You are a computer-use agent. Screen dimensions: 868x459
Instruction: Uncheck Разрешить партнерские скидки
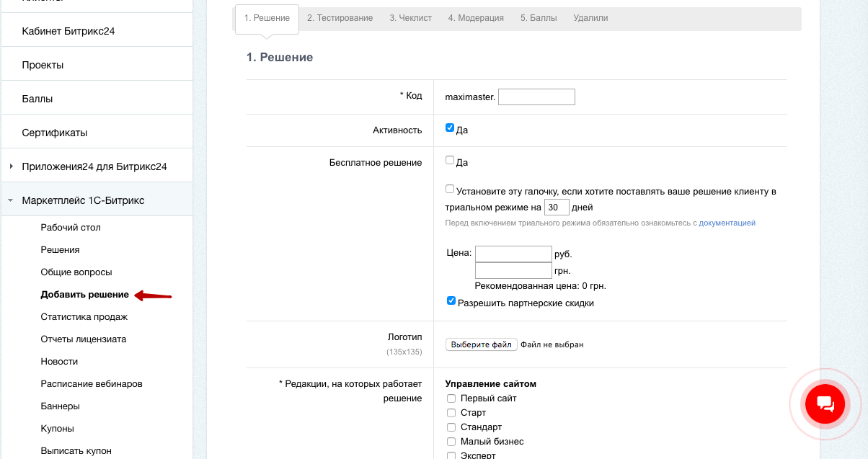[x=451, y=301]
